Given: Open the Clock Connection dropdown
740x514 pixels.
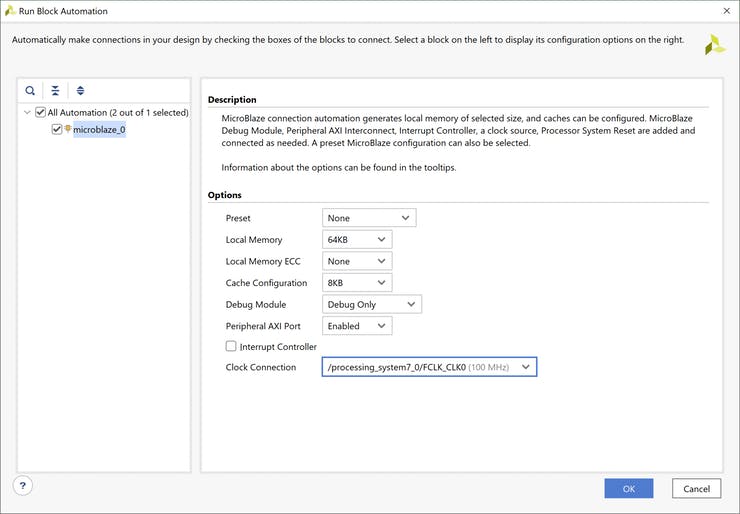Looking at the screenshot, I should point(430,368).
